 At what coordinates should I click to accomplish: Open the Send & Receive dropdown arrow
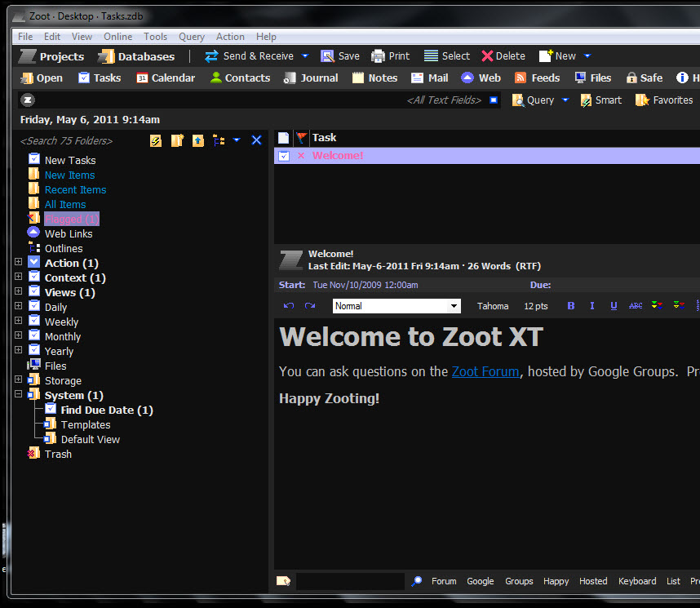(305, 55)
